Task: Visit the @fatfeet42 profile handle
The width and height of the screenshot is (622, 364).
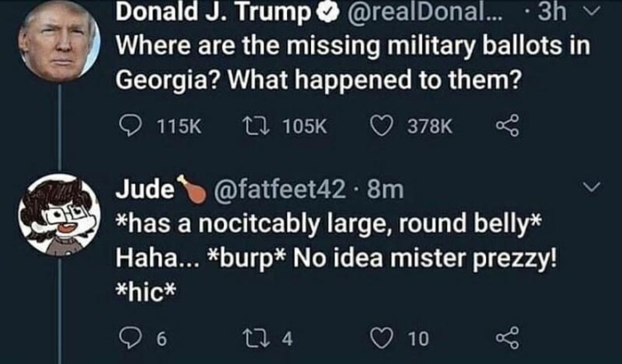Action: [280, 189]
